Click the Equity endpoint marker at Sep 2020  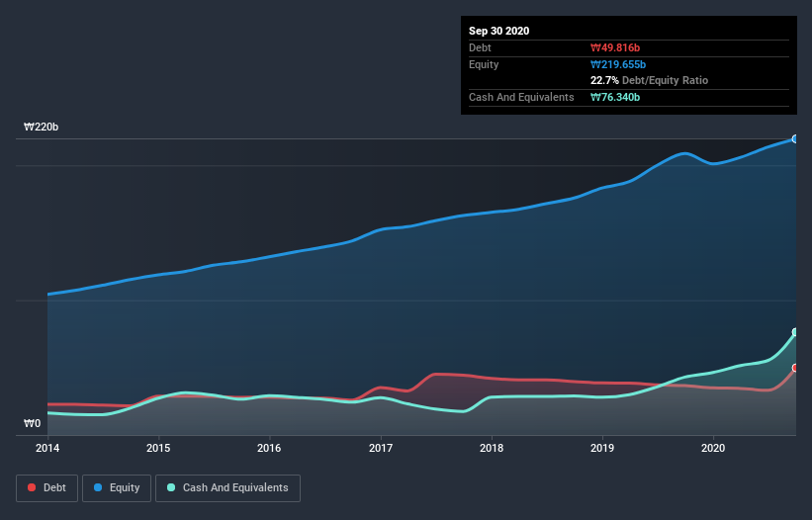click(795, 139)
